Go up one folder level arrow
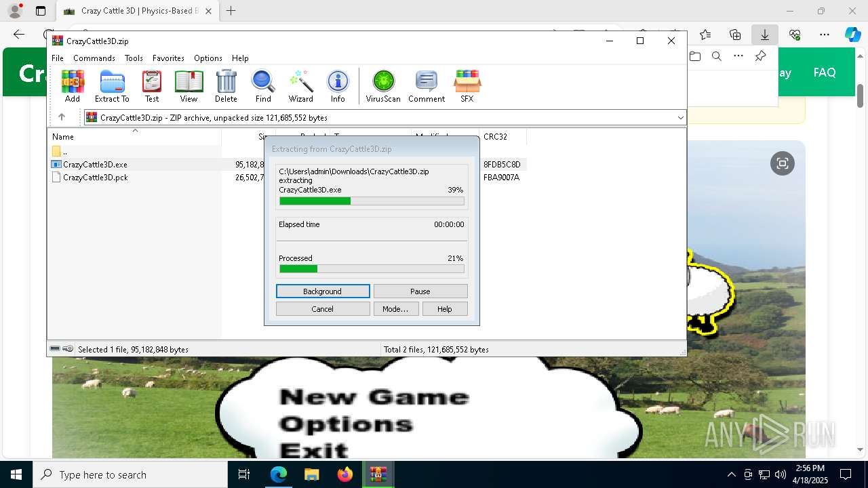 62,117
